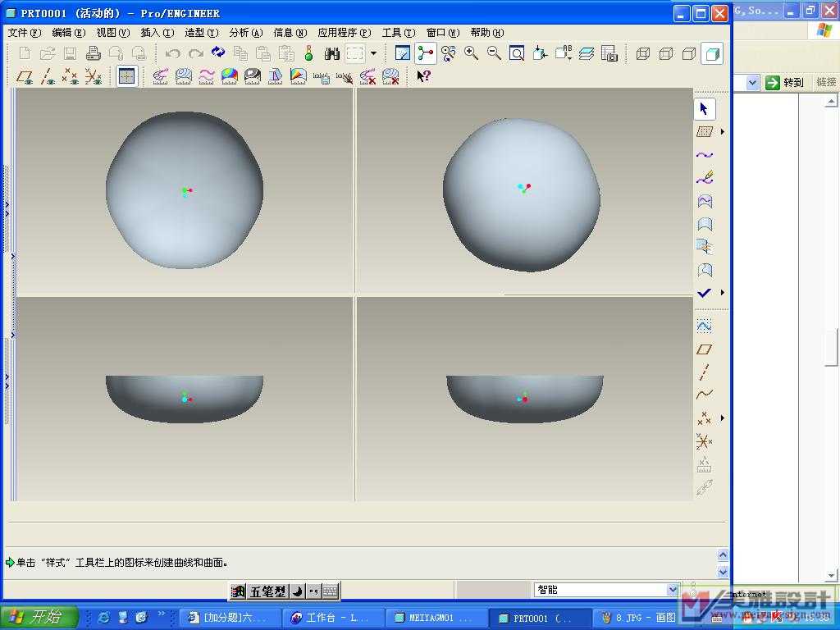
Task: Click the blue checkmark done icon
Action: (x=704, y=293)
